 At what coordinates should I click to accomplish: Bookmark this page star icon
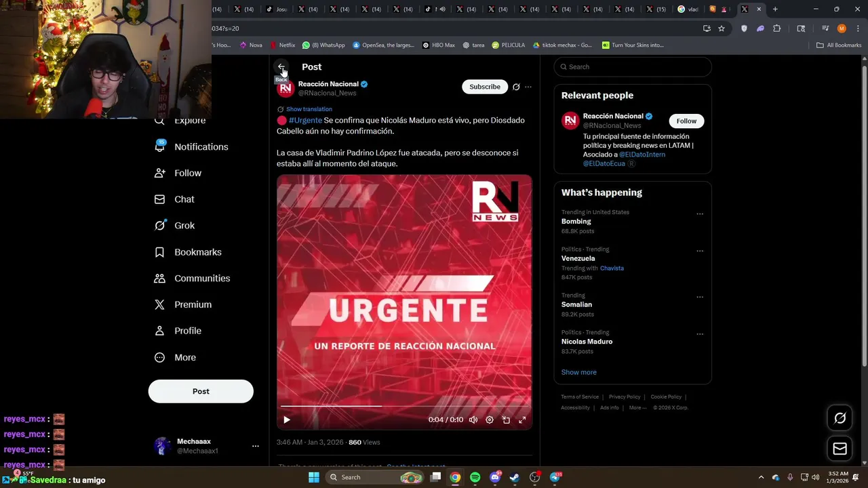click(x=722, y=28)
